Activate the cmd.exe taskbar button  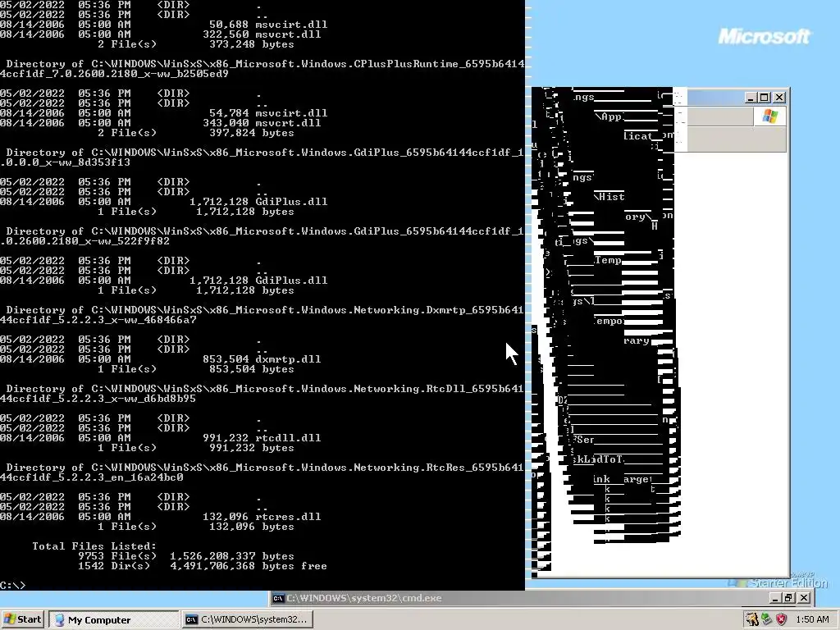tap(248, 620)
